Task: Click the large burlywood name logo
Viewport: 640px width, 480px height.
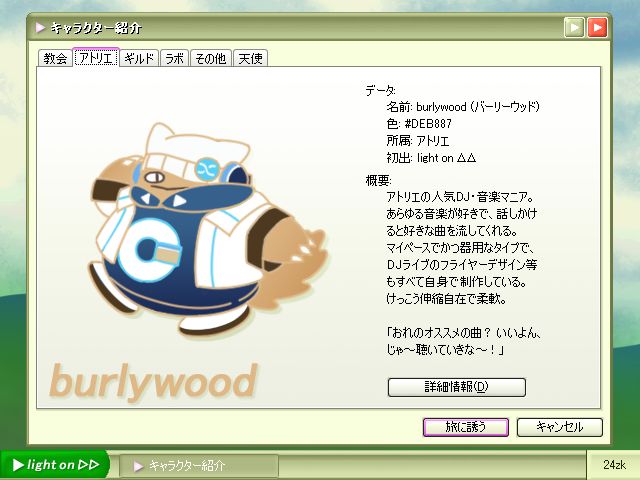Action: pyautogui.click(x=154, y=382)
